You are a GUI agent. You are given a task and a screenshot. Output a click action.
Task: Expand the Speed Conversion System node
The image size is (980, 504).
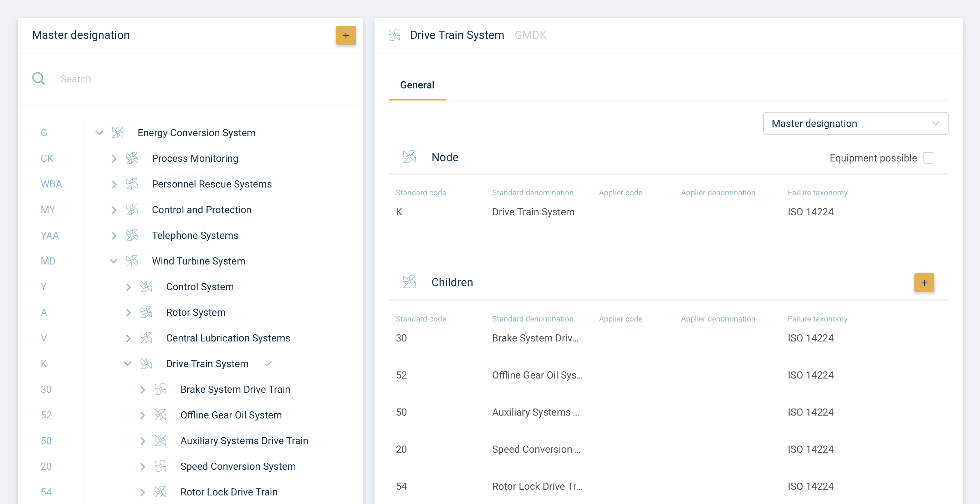[x=142, y=466]
